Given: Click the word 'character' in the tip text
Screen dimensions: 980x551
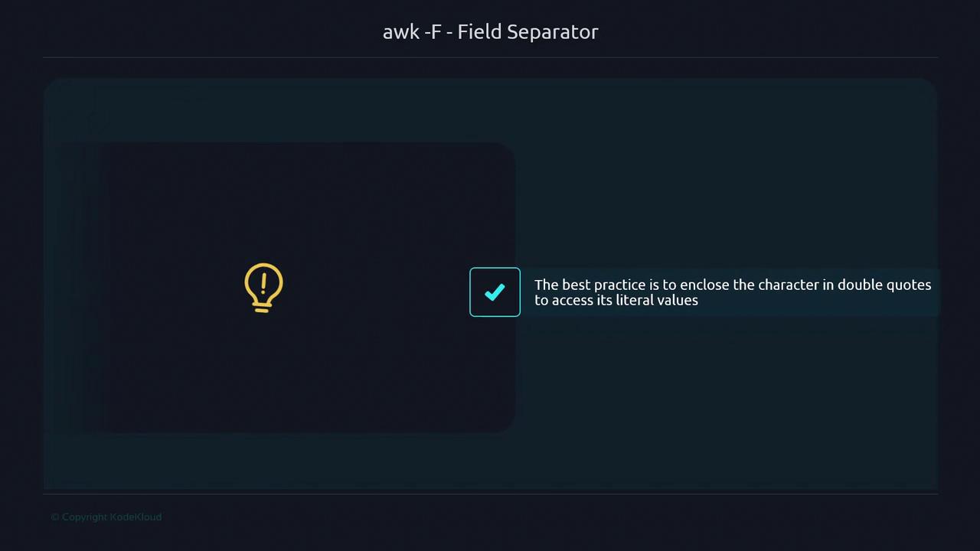Looking at the screenshot, I should [789, 285].
